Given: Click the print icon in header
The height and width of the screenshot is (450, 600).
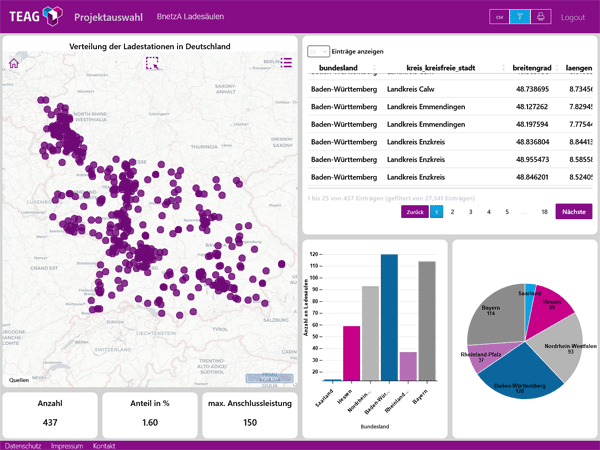Looking at the screenshot, I should (541, 17).
